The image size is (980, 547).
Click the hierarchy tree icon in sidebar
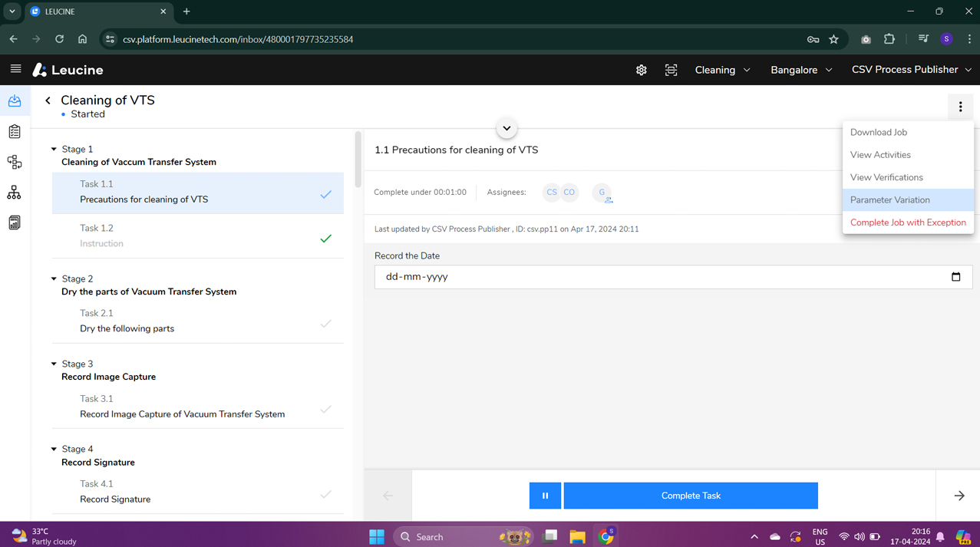[x=15, y=193]
